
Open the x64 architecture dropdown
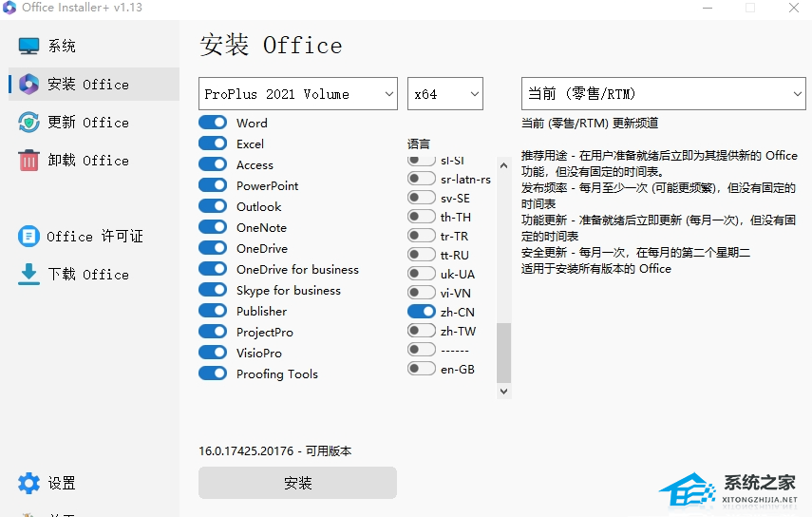point(445,94)
